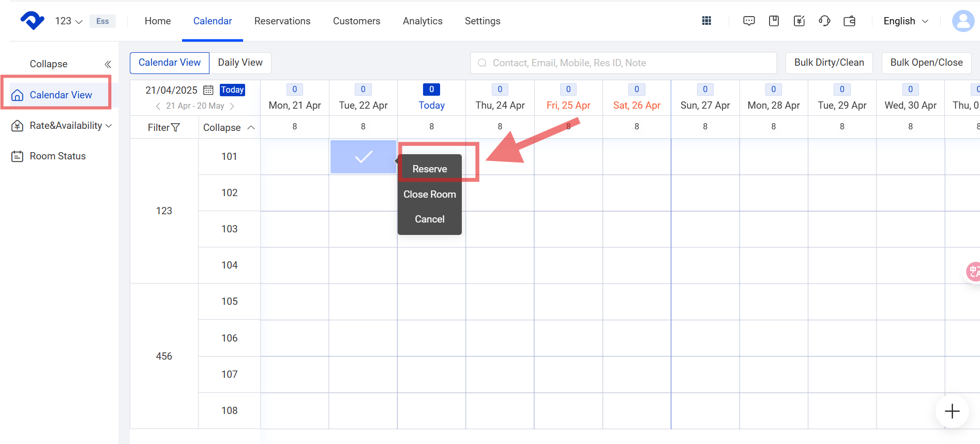This screenshot has width=980, height=444.
Task: Toggle the selected cell for room 101
Action: point(363,156)
